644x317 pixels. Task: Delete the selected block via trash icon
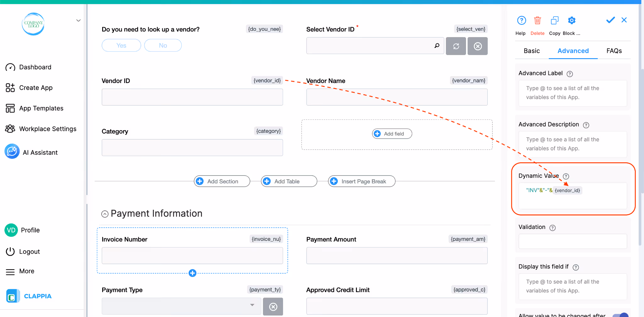click(537, 20)
